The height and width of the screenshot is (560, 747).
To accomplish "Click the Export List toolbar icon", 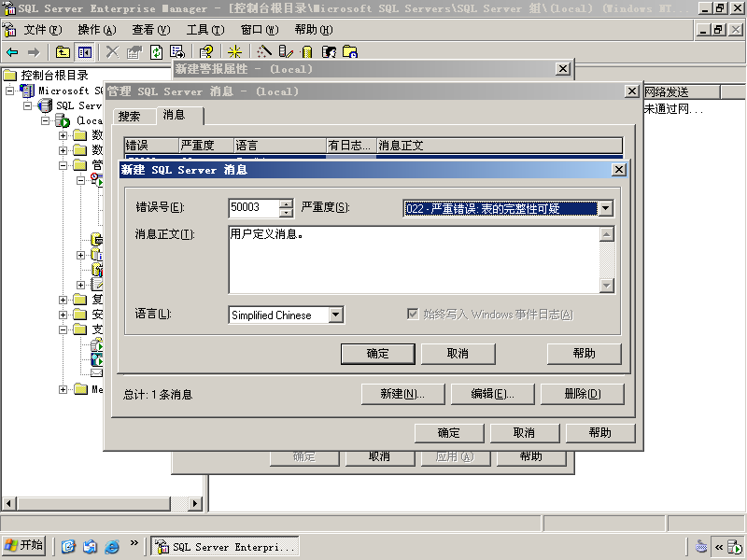I will point(177,52).
